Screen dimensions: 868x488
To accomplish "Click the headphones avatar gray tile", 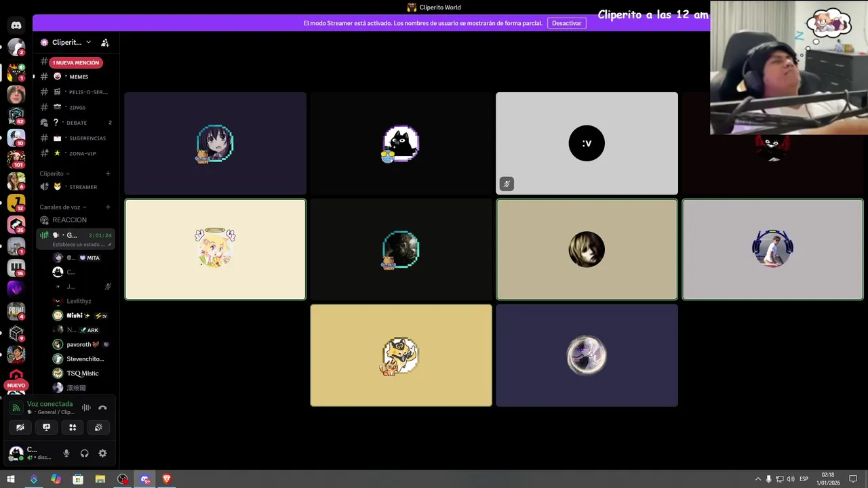I will 772,249.
